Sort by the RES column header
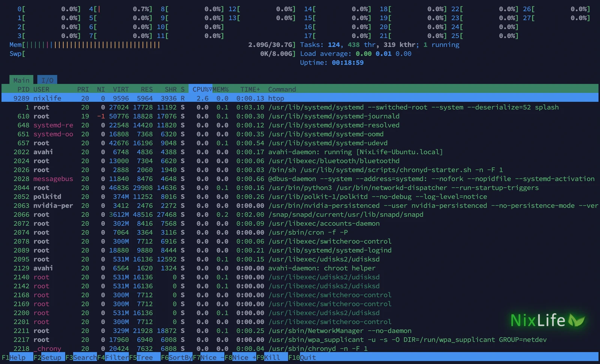The image size is (600, 364). click(x=147, y=89)
